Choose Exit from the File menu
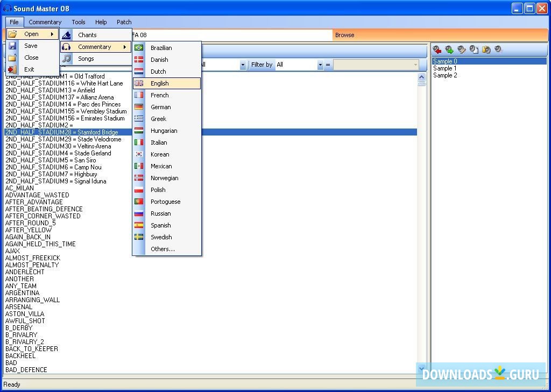The height and width of the screenshot is (392, 551). [x=32, y=69]
